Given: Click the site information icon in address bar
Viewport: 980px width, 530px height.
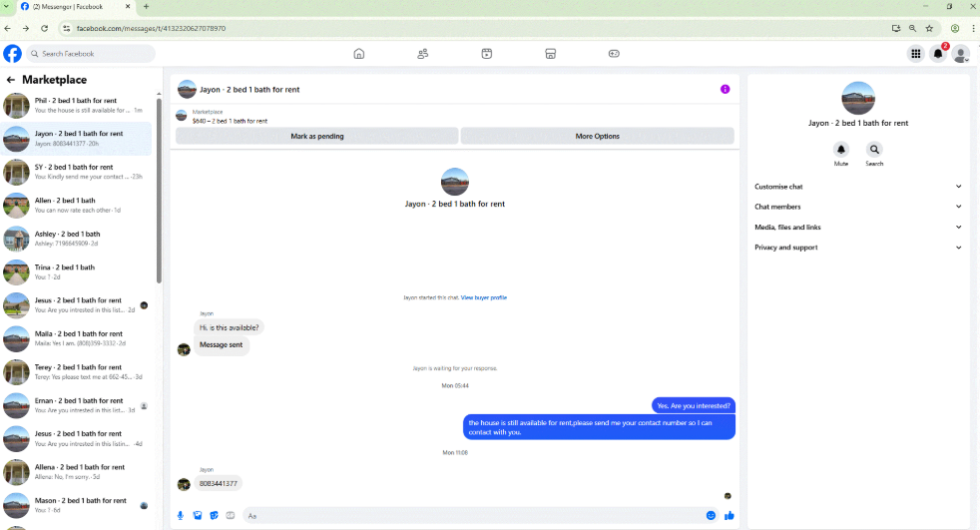Looking at the screenshot, I should (66, 28).
